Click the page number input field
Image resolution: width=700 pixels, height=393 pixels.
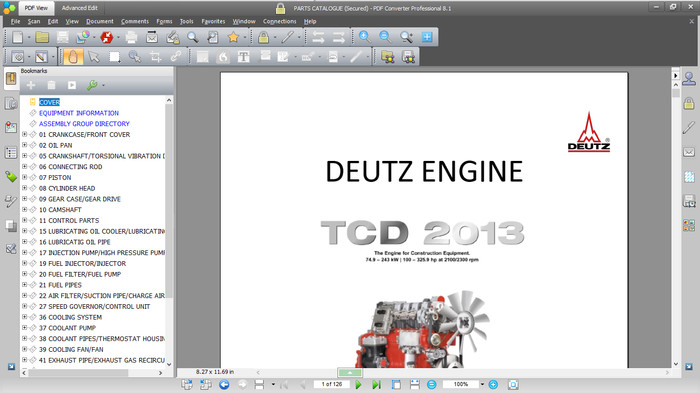coord(332,385)
